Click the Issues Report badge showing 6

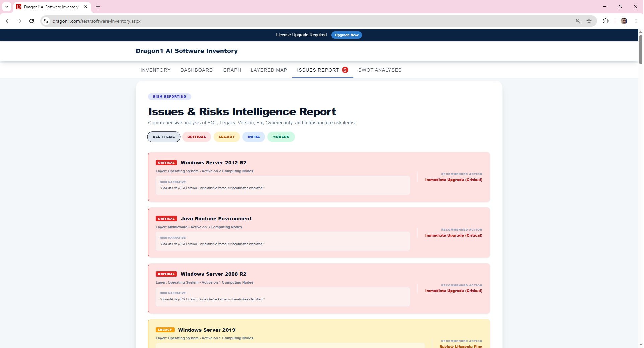coord(345,70)
